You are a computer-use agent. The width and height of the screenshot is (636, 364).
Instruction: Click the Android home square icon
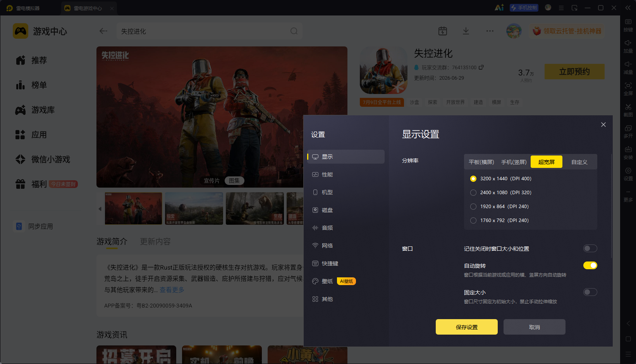(628, 339)
